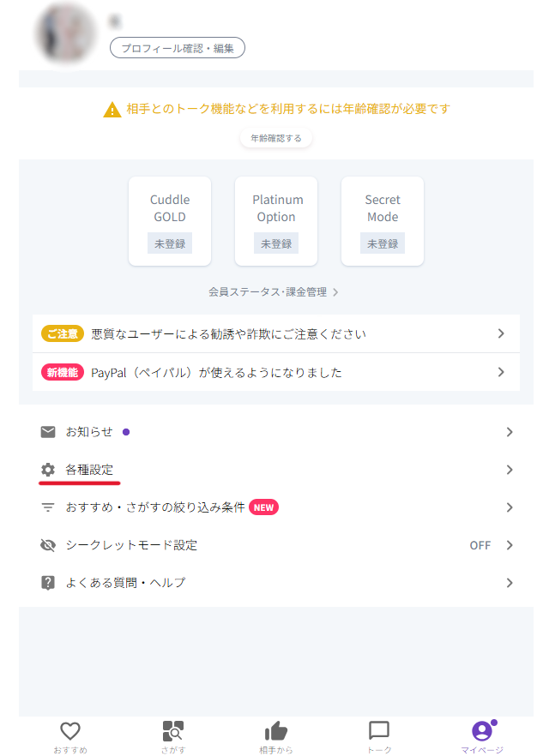Open the よくある質問・ヘルプ menu item
549x756 pixels.
[x=276, y=583]
